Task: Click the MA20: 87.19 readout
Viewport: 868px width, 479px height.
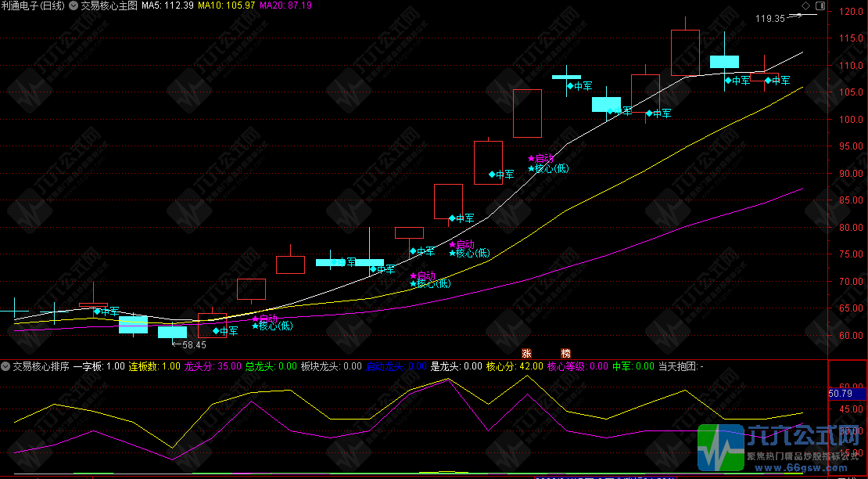Action: (x=285, y=6)
